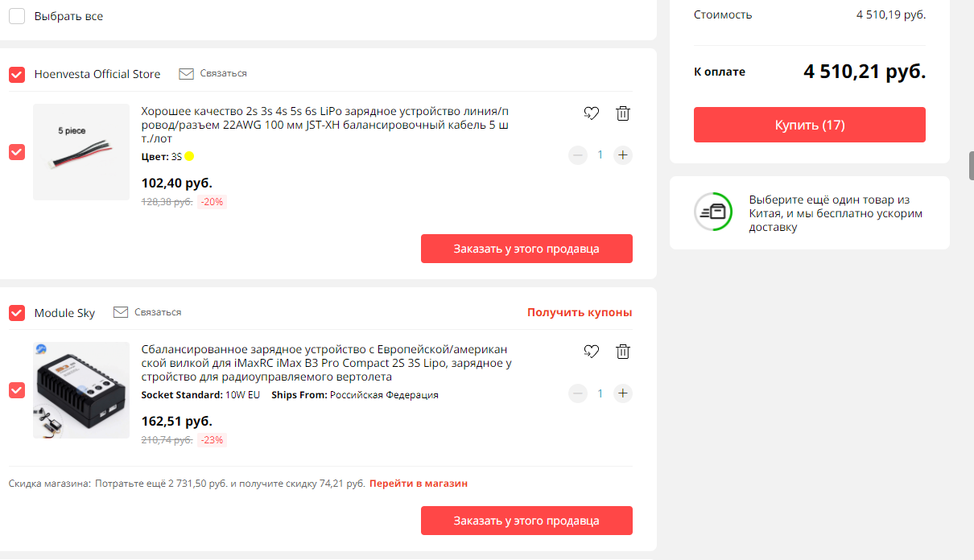Add LiPo balance cable to wishlist
Image resolution: width=974 pixels, height=560 pixels.
pyautogui.click(x=592, y=113)
